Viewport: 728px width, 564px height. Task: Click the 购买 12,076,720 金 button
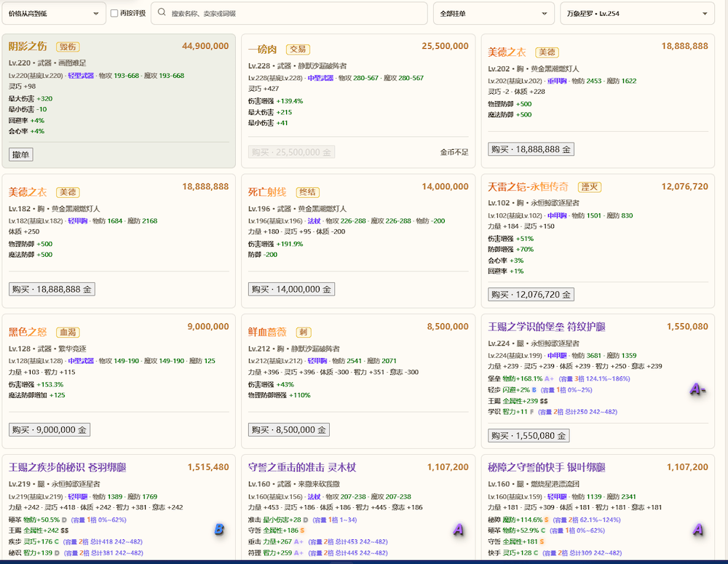point(531,294)
